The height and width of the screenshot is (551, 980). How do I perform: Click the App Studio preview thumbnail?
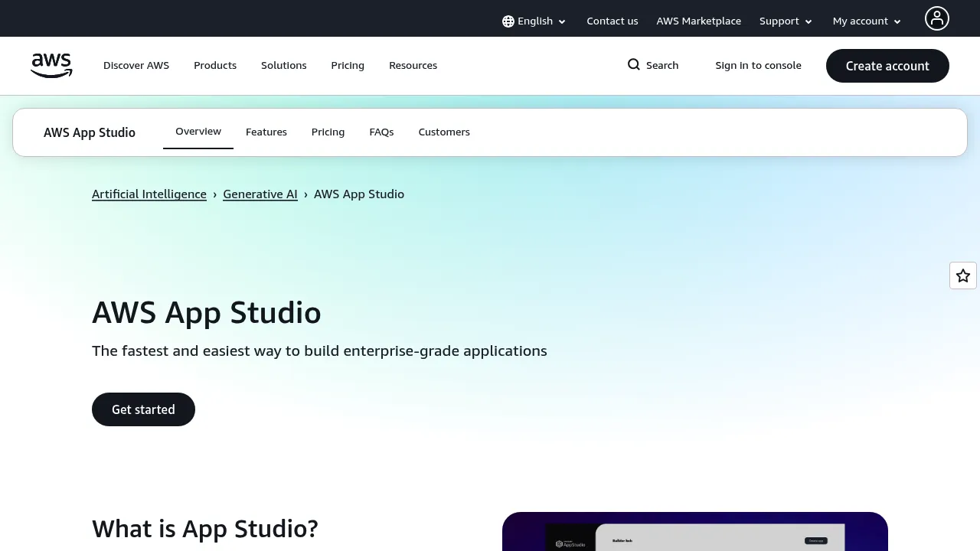(695, 531)
